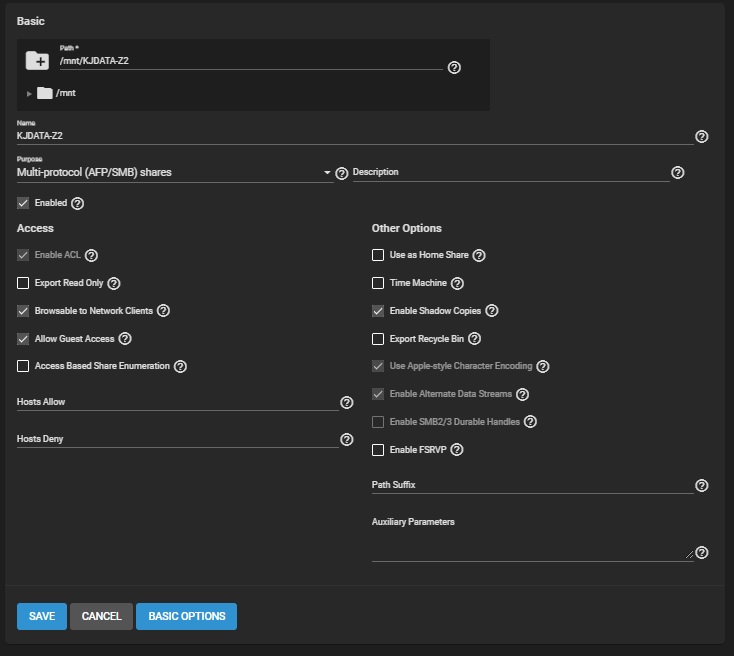The width and height of the screenshot is (734, 656).
Task: Check Export Recycle Bin
Action: 378,339
